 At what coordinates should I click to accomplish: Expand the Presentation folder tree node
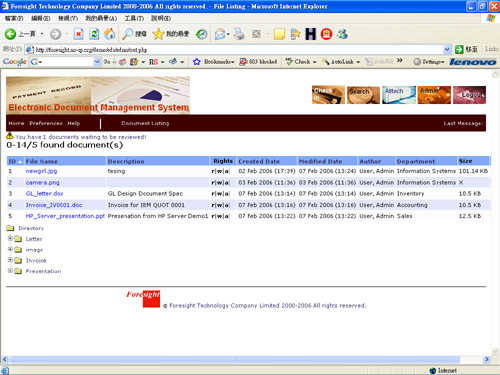(10, 271)
